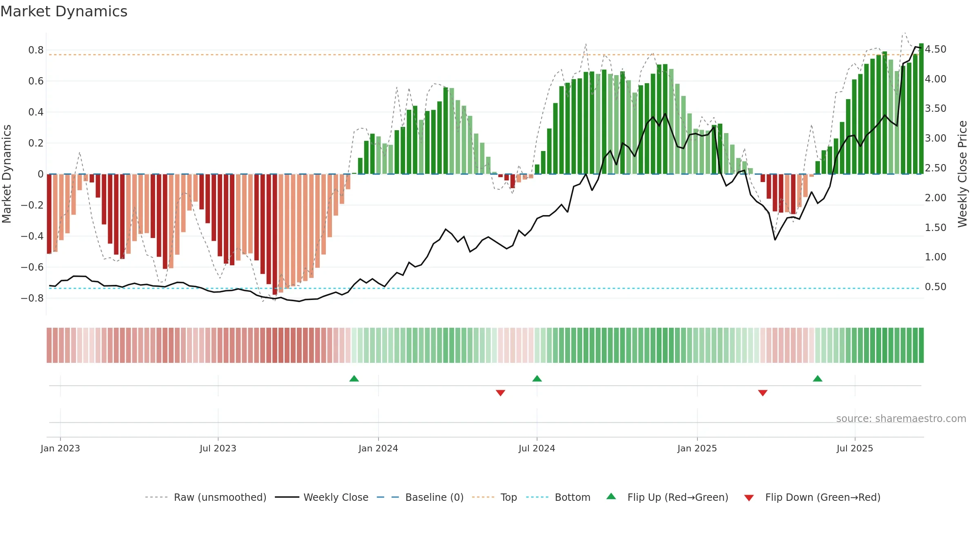This screenshot has width=980, height=551.
Task: Click the −0.8 left axis tick label
Action: point(32,298)
